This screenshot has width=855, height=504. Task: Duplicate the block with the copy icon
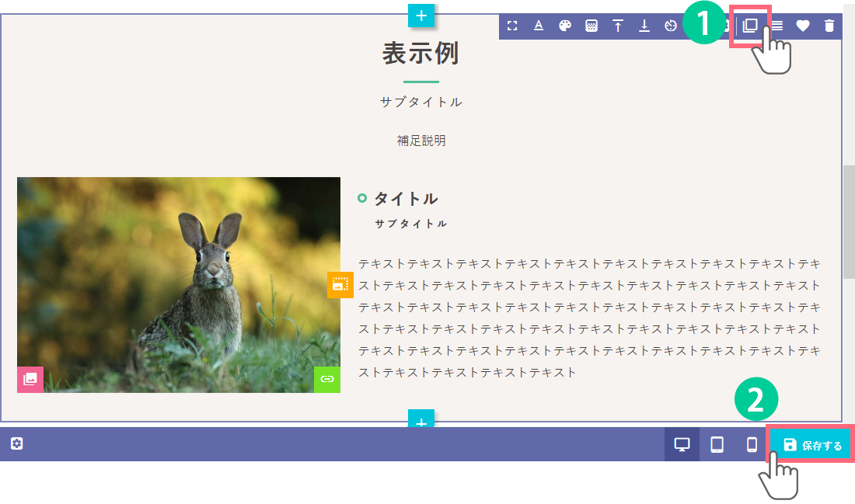(750, 25)
